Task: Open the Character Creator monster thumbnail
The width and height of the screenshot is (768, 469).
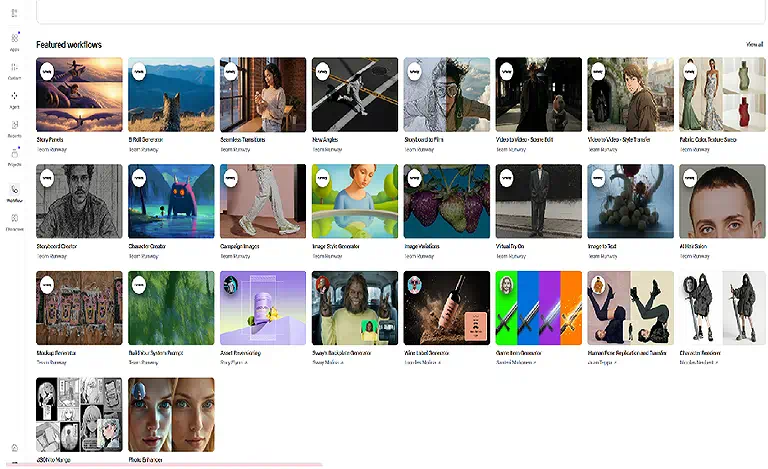Action: pyautogui.click(x=171, y=201)
